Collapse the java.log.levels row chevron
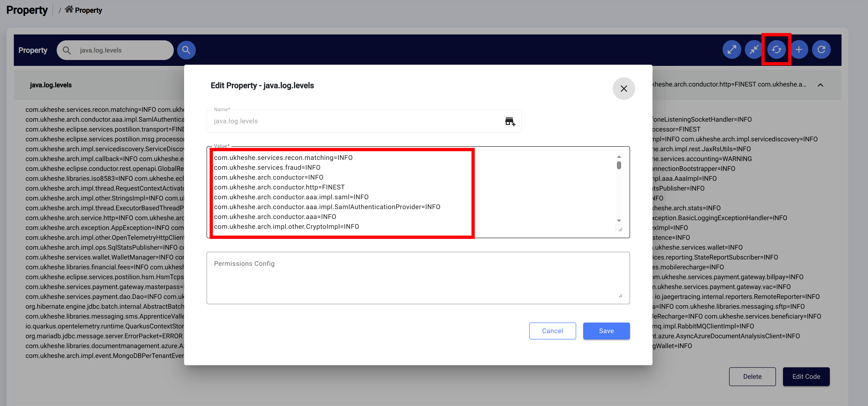This screenshot has width=868, height=406. click(820, 85)
